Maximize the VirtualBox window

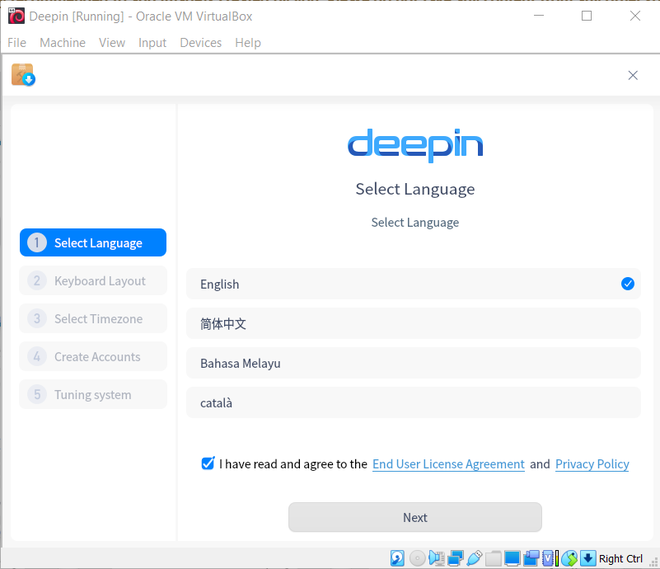point(586,16)
